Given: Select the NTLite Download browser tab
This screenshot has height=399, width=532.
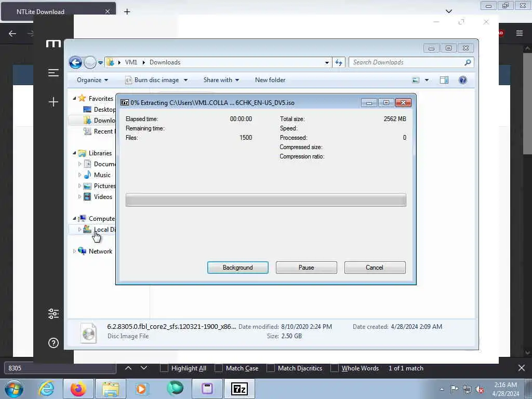Looking at the screenshot, I should click(x=58, y=11).
